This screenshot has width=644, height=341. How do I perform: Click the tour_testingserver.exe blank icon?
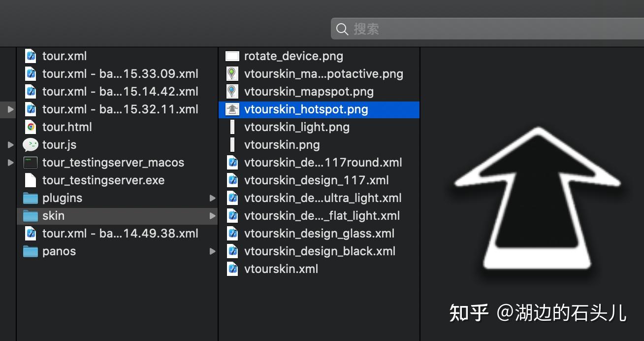click(30, 180)
